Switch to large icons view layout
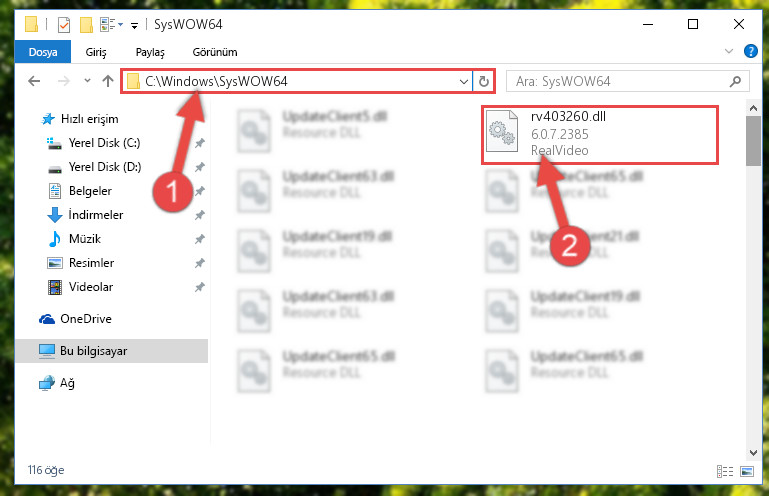Image resolution: width=769 pixels, height=496 pixels. [747, 471]
